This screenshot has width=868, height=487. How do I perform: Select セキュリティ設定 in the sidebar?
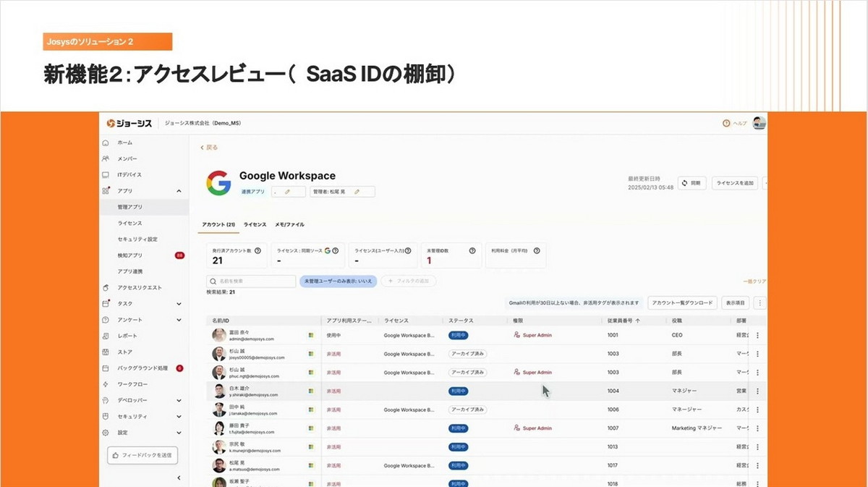click(x=137, y=240)
